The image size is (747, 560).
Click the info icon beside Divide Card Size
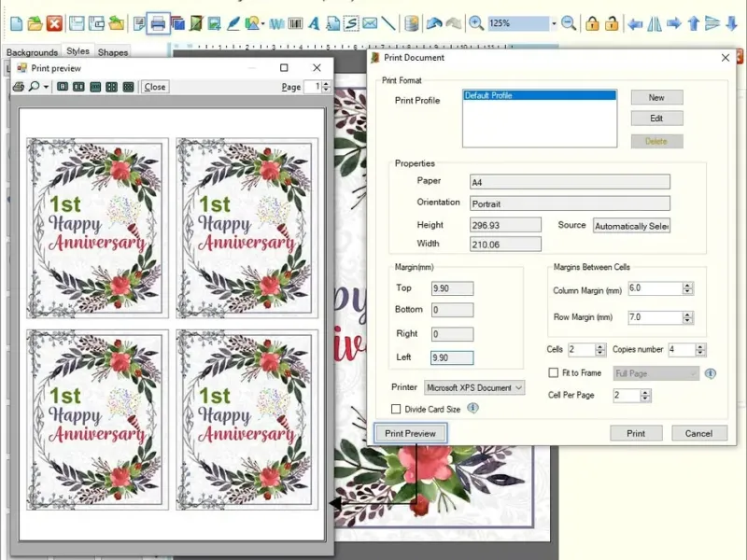point(472,409)
